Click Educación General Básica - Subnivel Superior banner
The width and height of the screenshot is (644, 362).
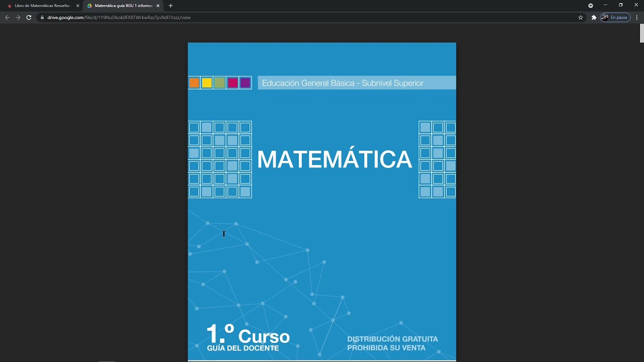tap(357, 83)
